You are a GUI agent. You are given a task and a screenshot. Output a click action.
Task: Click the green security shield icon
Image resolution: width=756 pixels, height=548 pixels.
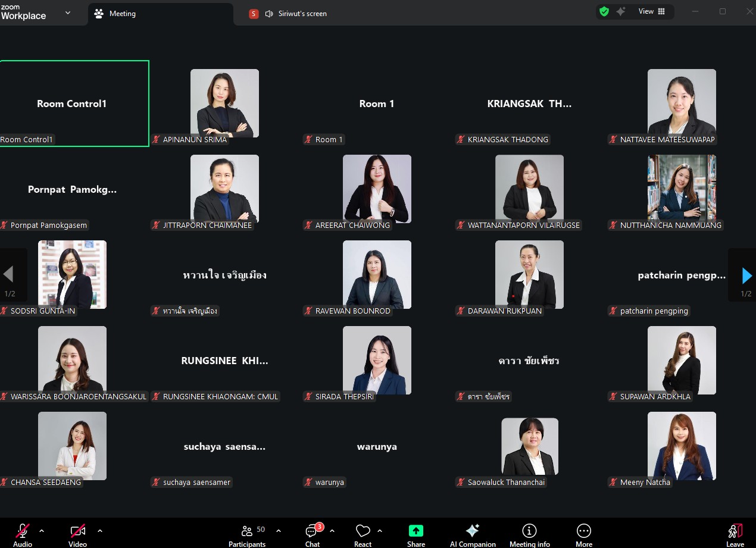coord(604,12)
